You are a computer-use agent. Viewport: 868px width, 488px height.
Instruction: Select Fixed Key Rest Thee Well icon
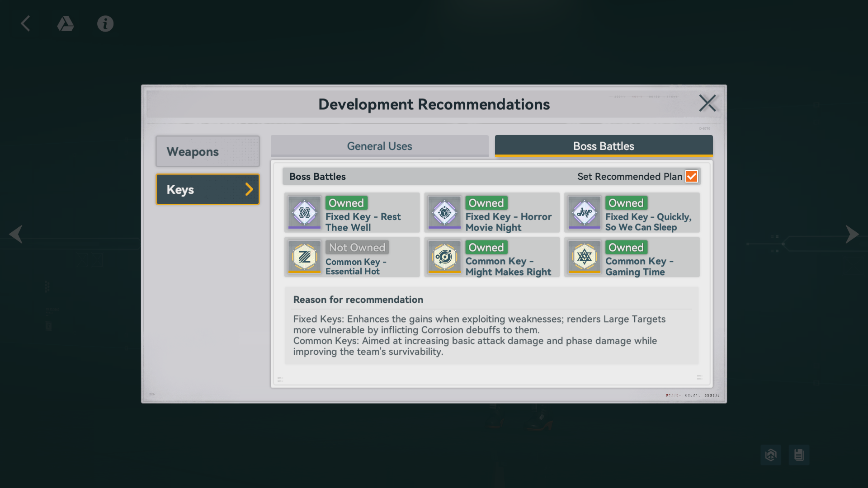[304, 212]
